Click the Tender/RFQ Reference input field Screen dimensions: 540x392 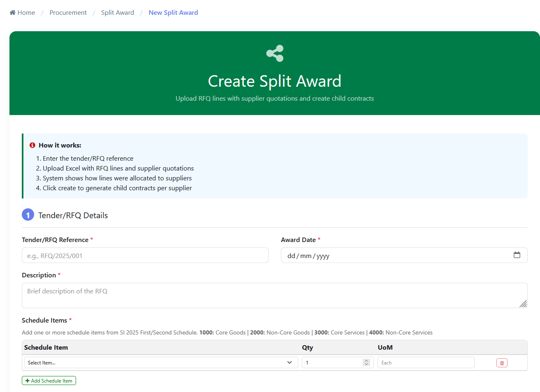pyautogui.click(x=145, y=255)
